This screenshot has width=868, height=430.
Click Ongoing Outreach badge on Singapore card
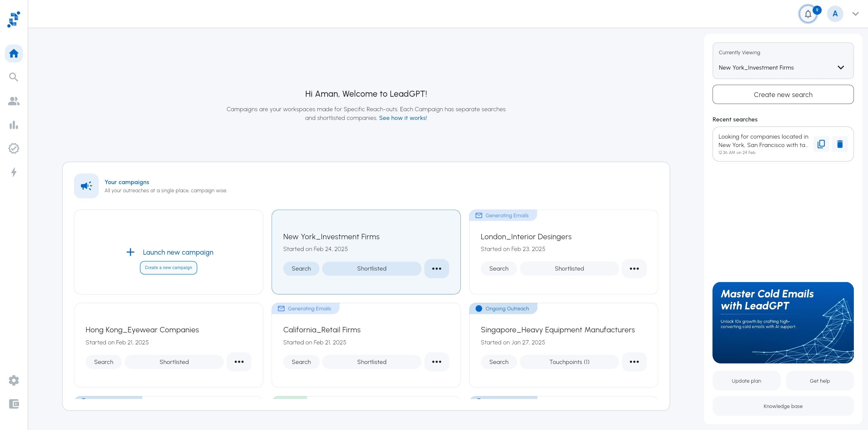pos(503,308)
